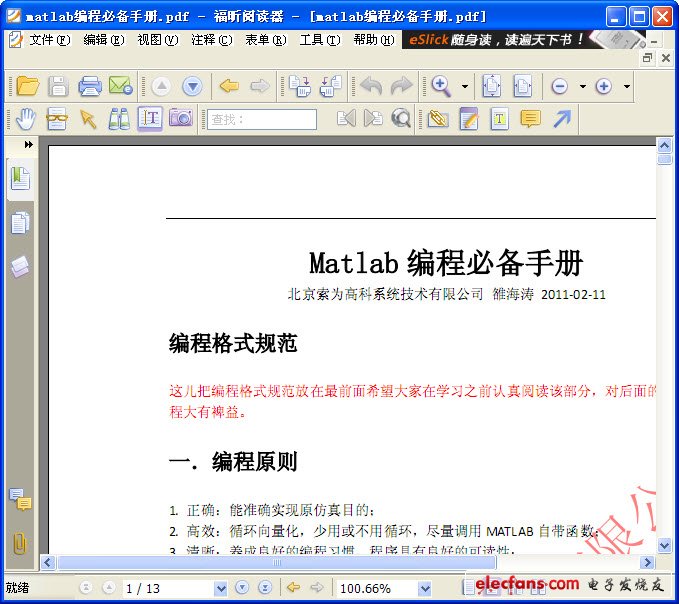Select the Typewriter tool icon
This screenshot has width=679, height=604.
click(x=499, y=119)
